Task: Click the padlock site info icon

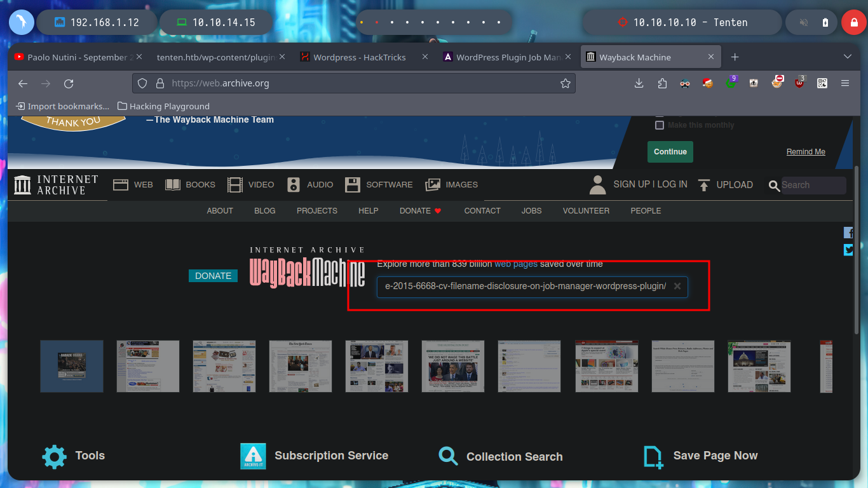Action: point(159,83)
